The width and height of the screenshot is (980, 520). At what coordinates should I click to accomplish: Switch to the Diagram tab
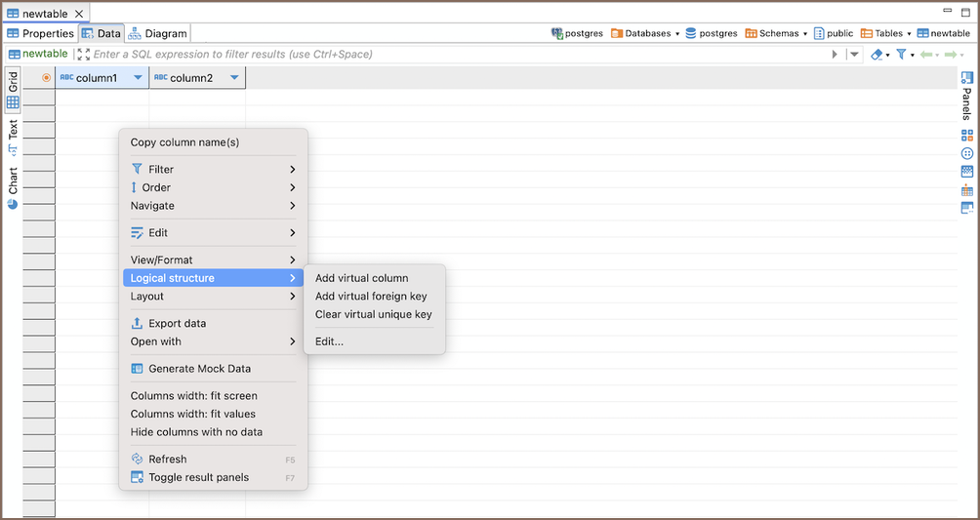[157, 33]
